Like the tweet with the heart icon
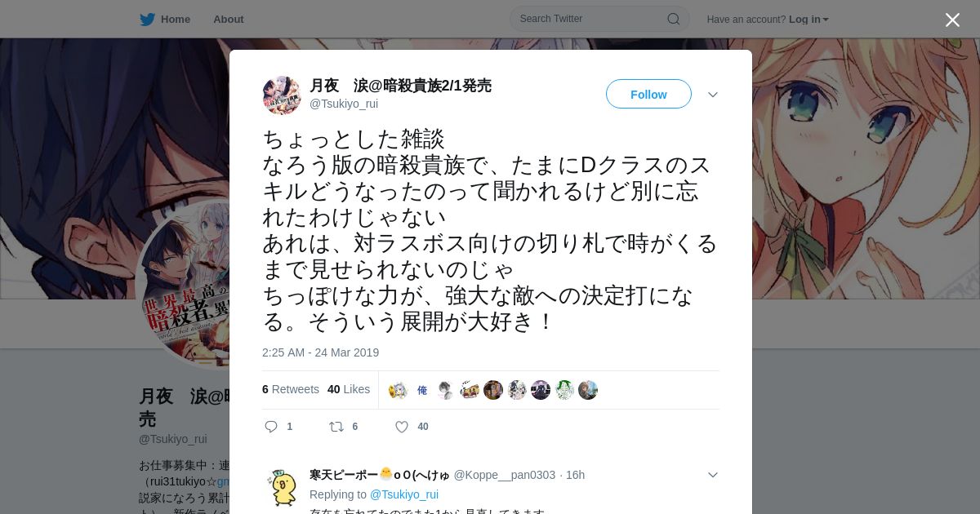This screenshot has height=514, width=980. (x=402, y=427)
